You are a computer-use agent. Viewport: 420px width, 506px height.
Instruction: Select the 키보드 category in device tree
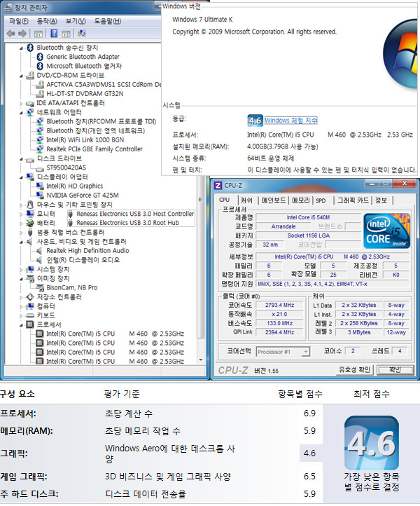tap(45, 315)
